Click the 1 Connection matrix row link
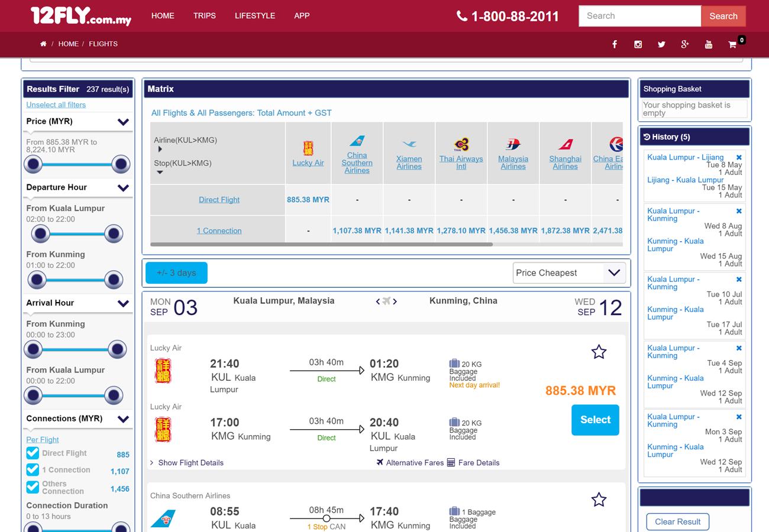769x532 pixels. (219, 231)
